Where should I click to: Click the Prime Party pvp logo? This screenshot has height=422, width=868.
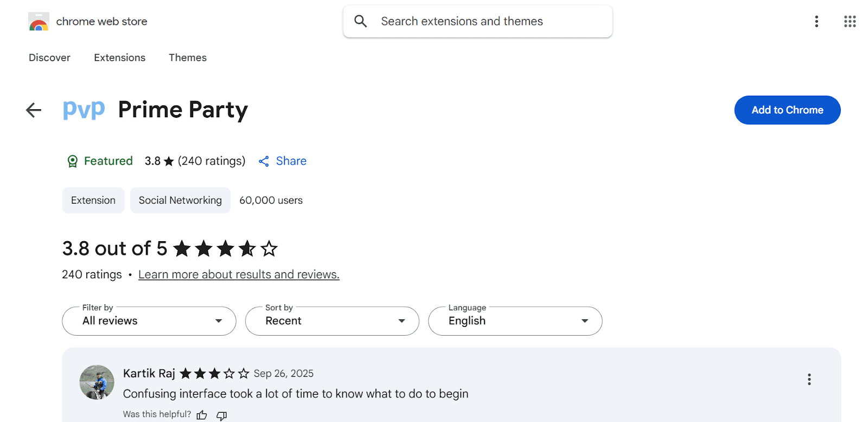[x=84, y=110]
